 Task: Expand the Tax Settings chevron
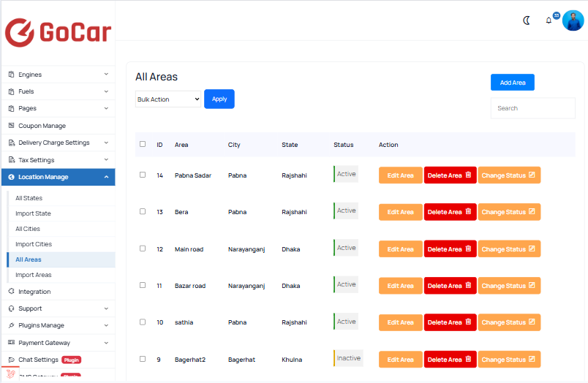point(106,159)
